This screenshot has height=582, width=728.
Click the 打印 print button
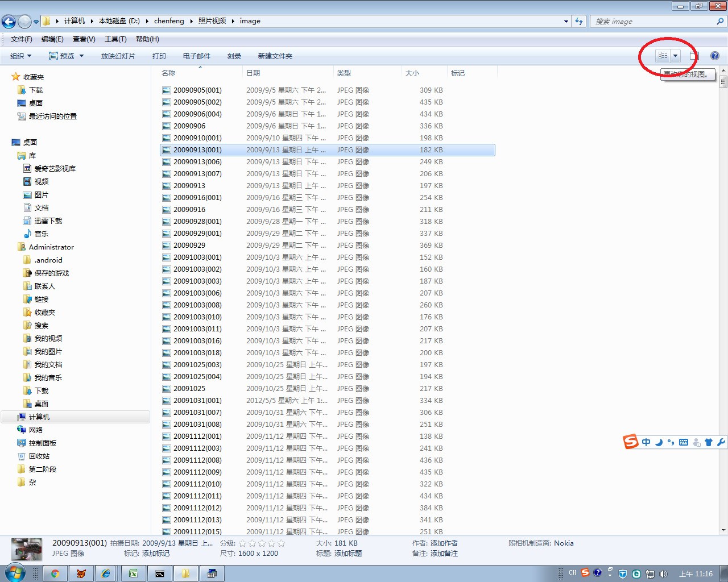[x=159, y=56]
